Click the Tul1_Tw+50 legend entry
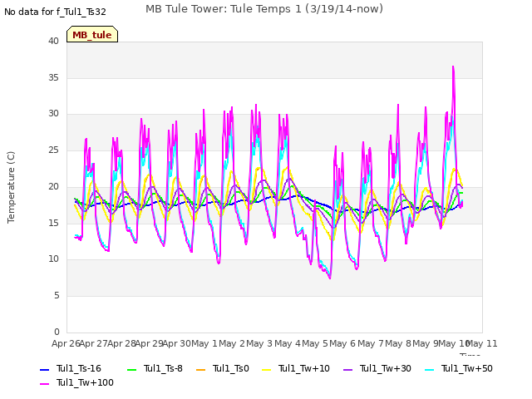 pyautogui.click(x=459, y=368)
